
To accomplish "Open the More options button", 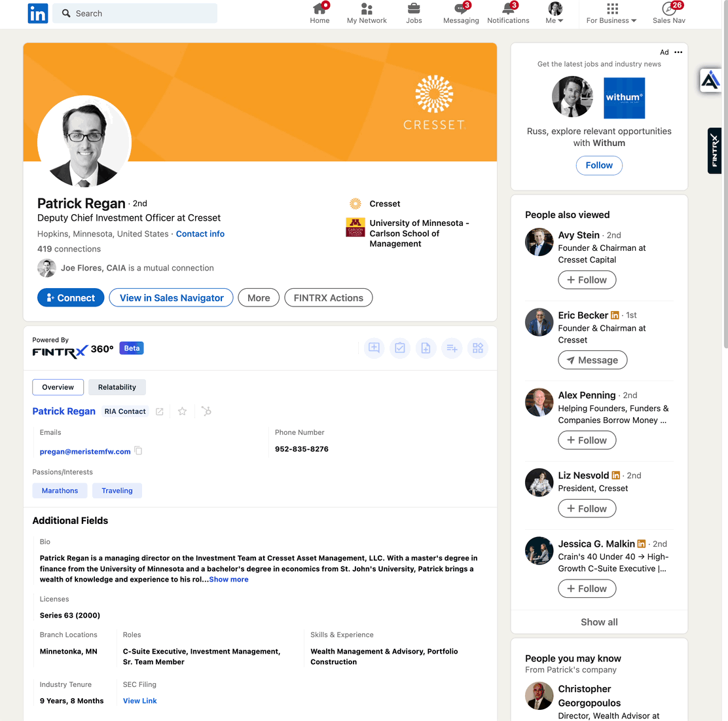I will (259, 298).
